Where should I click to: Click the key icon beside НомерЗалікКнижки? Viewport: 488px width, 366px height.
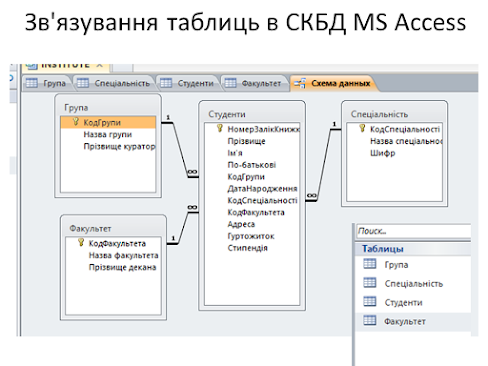pyautogui.click(x=220, y=128)
